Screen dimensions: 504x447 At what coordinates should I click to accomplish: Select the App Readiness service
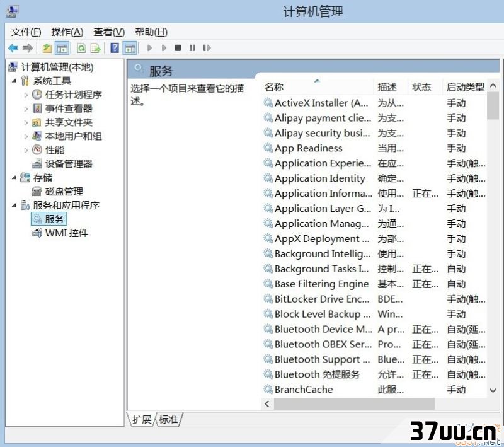tap(374, 148)
